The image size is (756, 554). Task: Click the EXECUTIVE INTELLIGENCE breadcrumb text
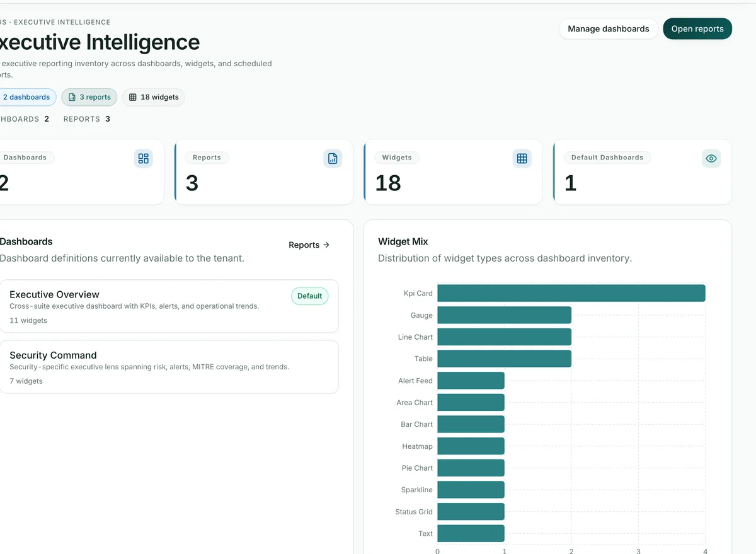pos(62,22)
